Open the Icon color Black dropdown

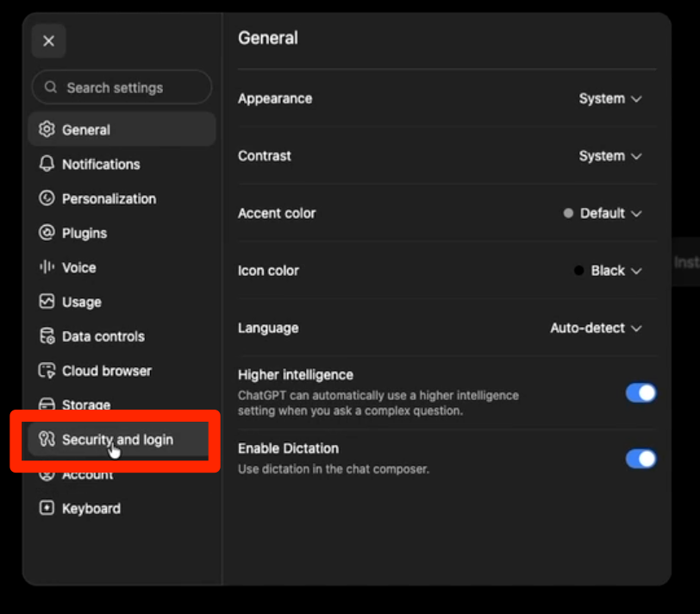608,271
